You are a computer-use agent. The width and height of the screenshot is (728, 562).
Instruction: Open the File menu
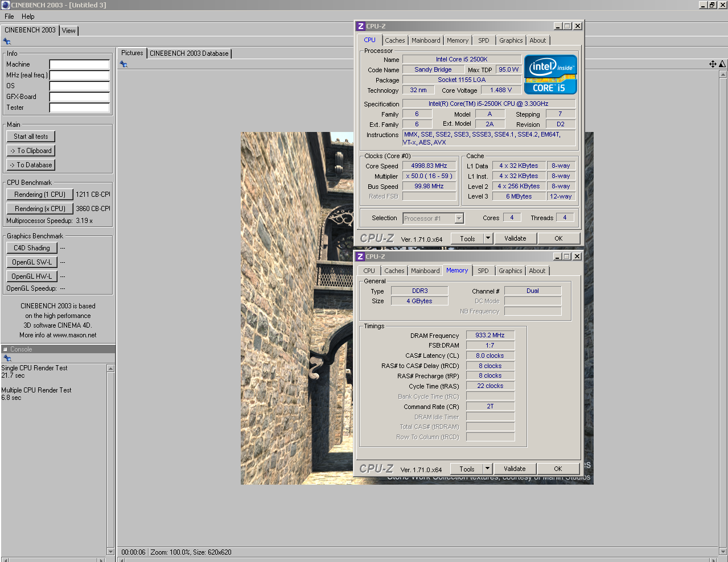click(9, 16)
